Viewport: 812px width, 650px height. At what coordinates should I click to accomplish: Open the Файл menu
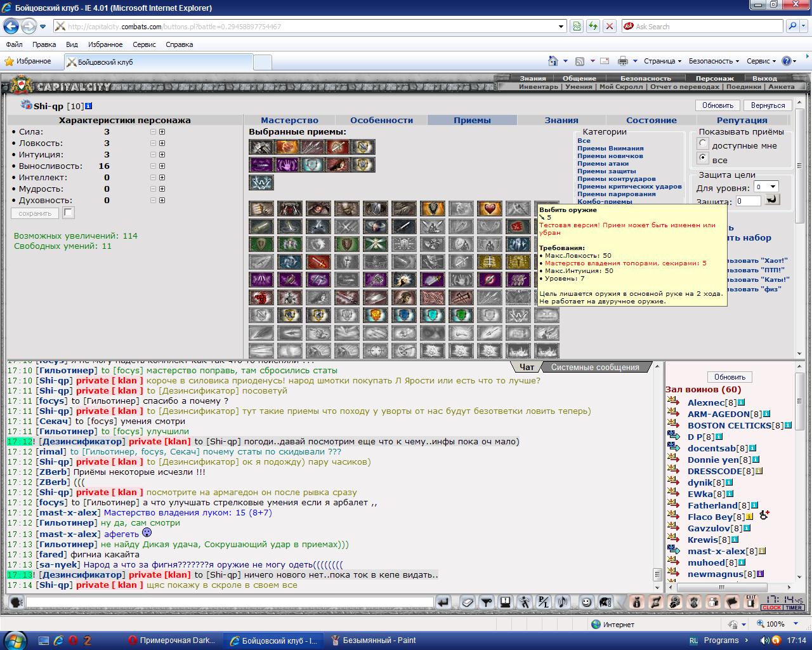14,44
